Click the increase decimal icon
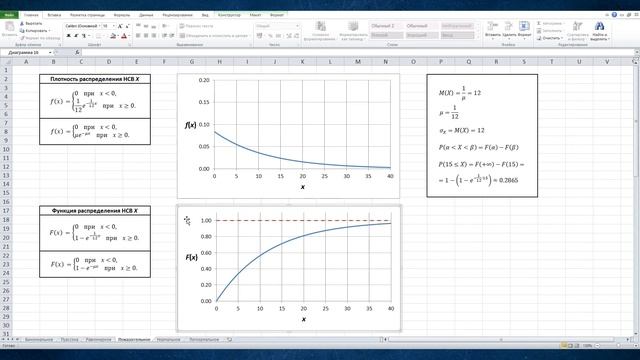The image size is (640, 360). pos(289,36)
